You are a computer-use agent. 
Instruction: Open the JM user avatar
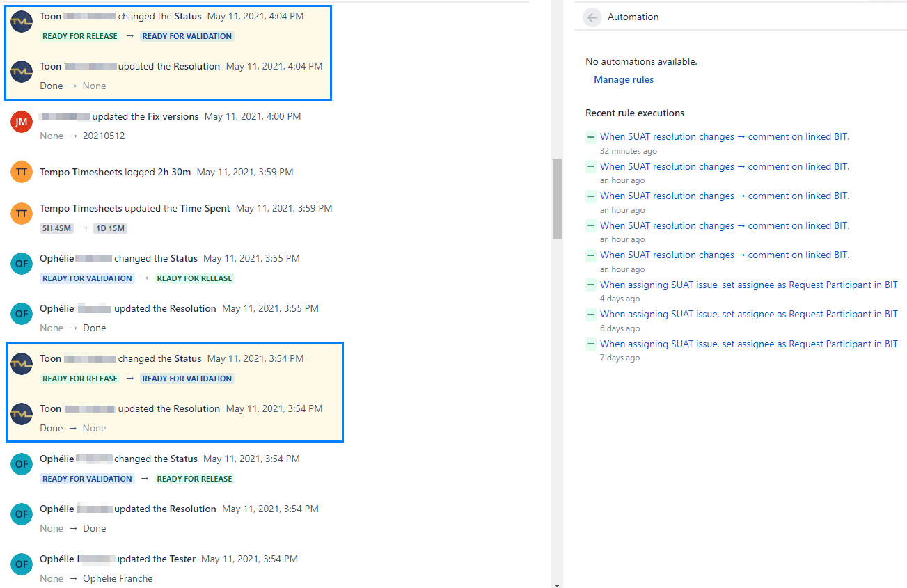coord(22,122)
